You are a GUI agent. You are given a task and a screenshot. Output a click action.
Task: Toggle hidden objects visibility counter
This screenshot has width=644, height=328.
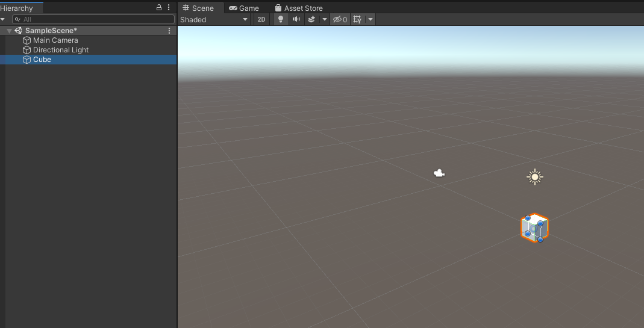pyautogui.click(x=340, y=19)
